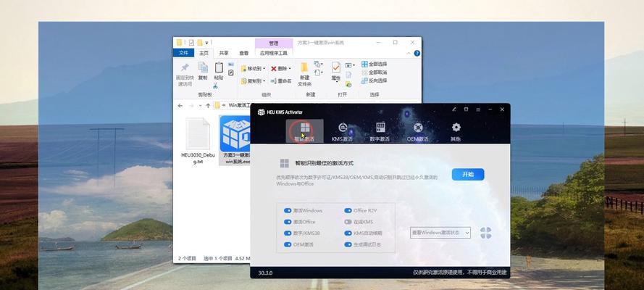
Task: Open the 查看Windows激活状态 dropdown
Action: pos(440,233)
